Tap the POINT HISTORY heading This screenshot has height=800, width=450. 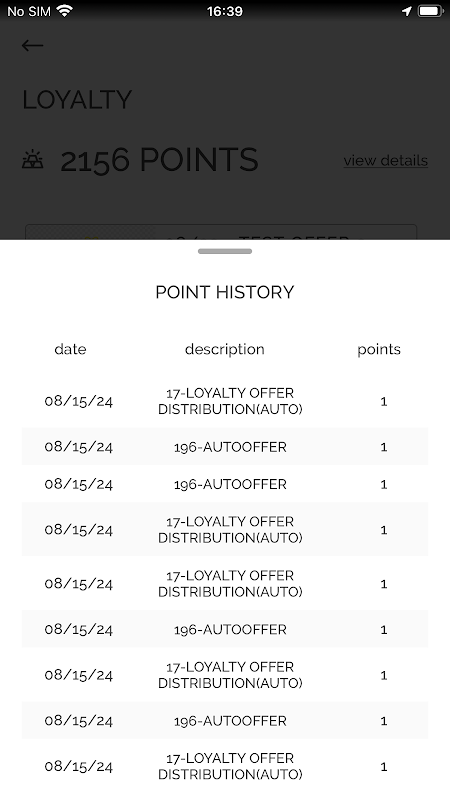[225, 292]
